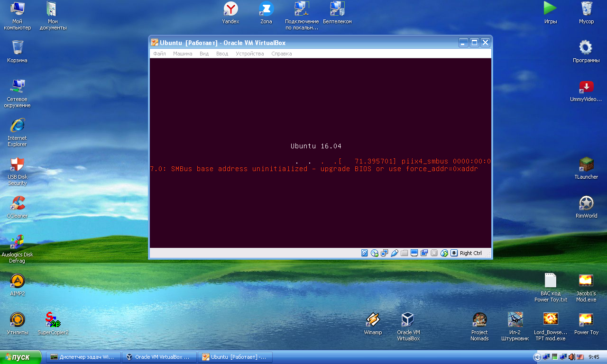Click the hard disk activity icon in VirtualBox status bar
This screenshot has height=364, width=607.
click(365, 253)
